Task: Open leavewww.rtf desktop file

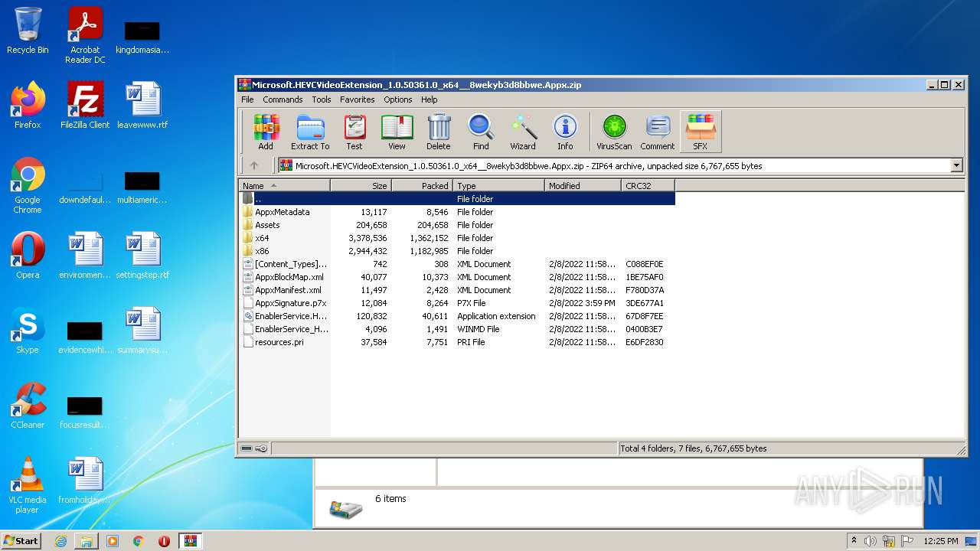Action: tap(142, 105)
